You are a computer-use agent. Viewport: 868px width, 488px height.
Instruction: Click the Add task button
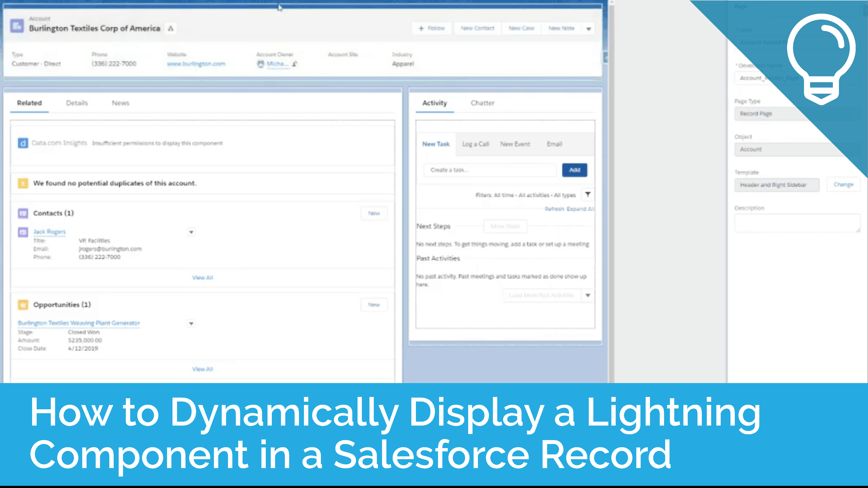[574, 170]
